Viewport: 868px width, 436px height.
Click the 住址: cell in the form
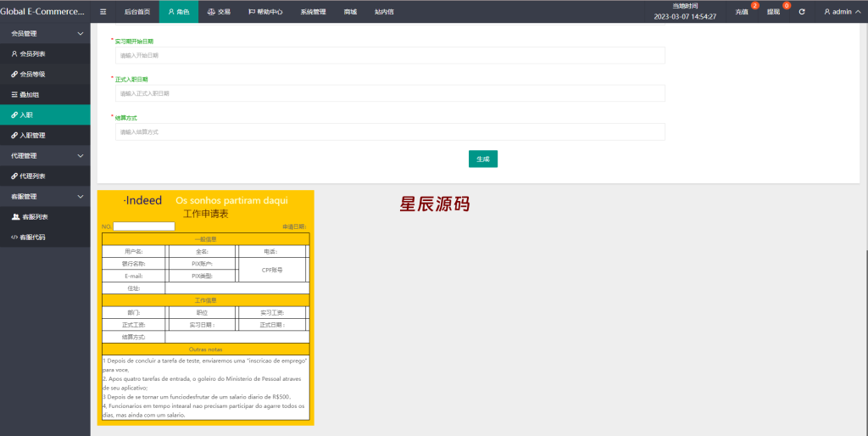(x=134, y=288)
